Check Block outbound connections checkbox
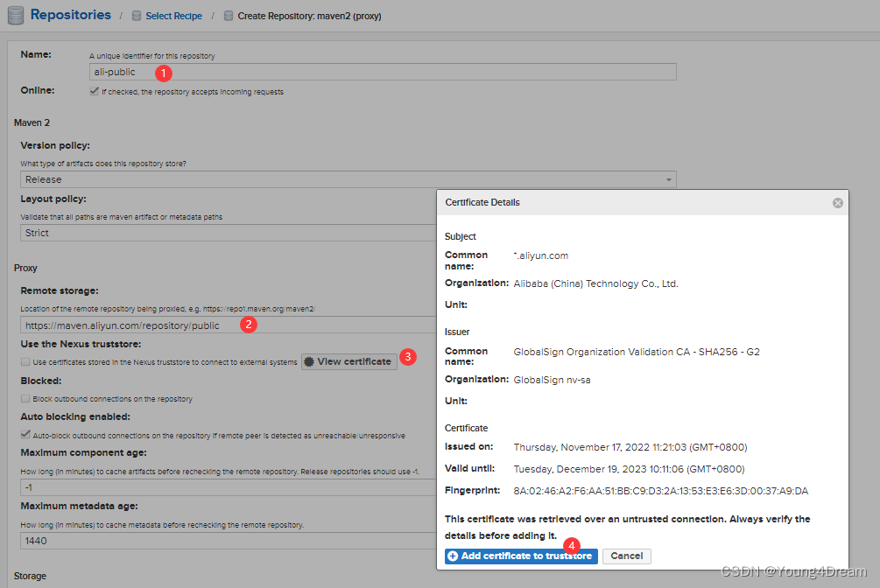This screenshot has width=880, height=588. [25, 398]
